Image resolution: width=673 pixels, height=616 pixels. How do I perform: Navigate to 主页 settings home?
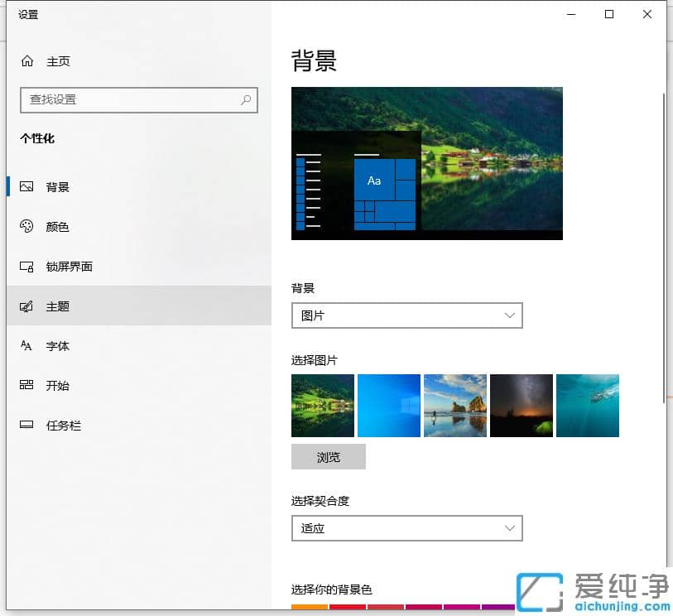(58, 60)
